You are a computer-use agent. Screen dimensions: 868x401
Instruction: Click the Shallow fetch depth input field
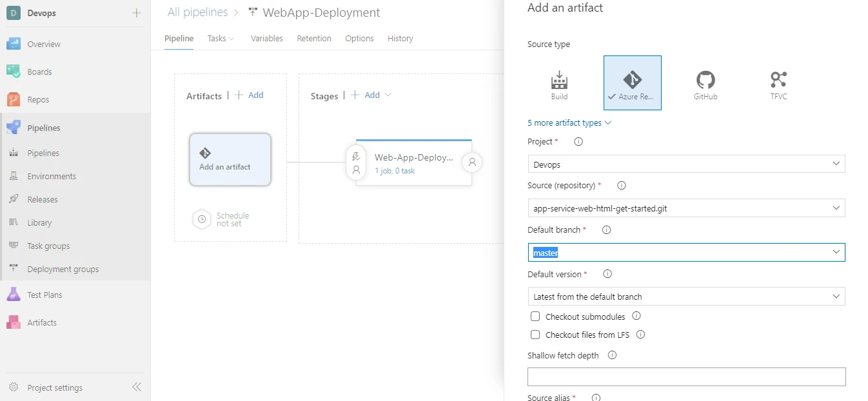[686, 377]
